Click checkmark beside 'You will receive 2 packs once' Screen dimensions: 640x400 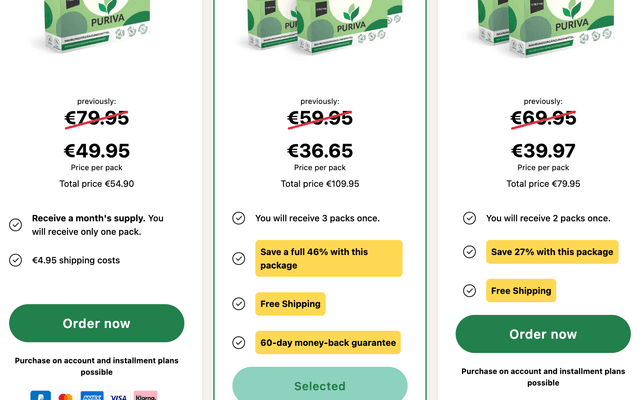coord(470,218)
